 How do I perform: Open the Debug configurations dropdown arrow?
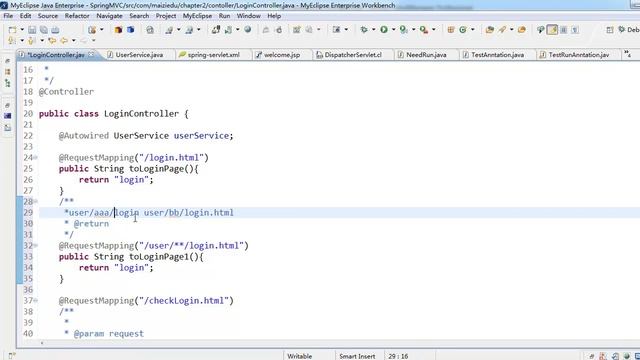tap(373, 30)
